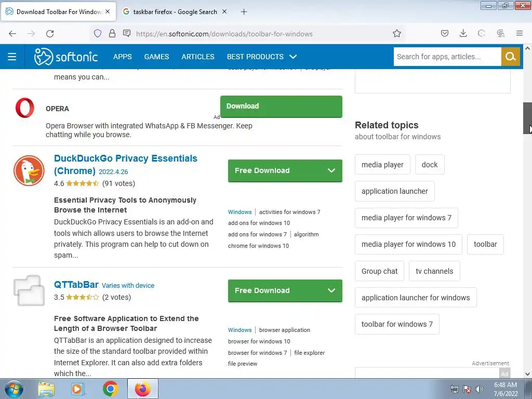Viewport: 532px width, 399px height.
Task: Click the scrollbar down arrow
Action: point(527,374)
